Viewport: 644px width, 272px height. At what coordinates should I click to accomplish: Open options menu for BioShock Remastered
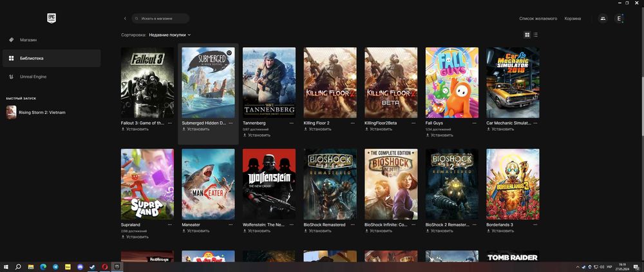(x=352, y=225)
